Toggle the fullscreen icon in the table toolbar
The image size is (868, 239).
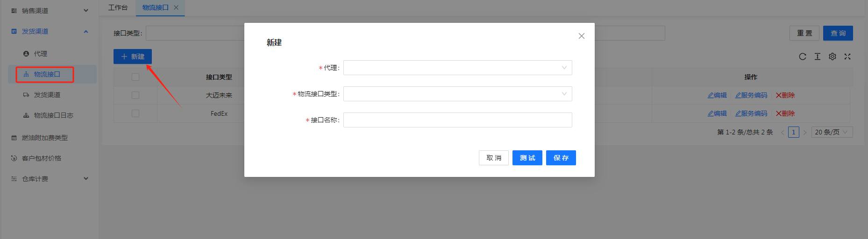click(847, 56)
